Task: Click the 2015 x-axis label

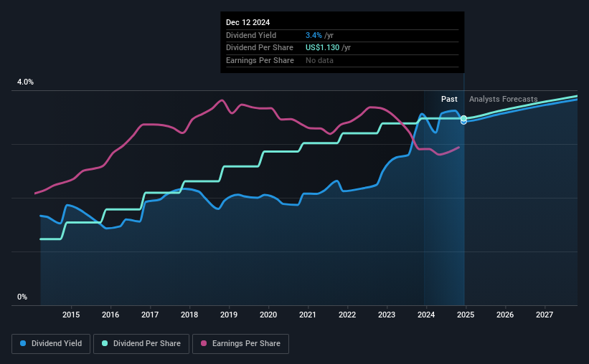Action: click(71, 315)
